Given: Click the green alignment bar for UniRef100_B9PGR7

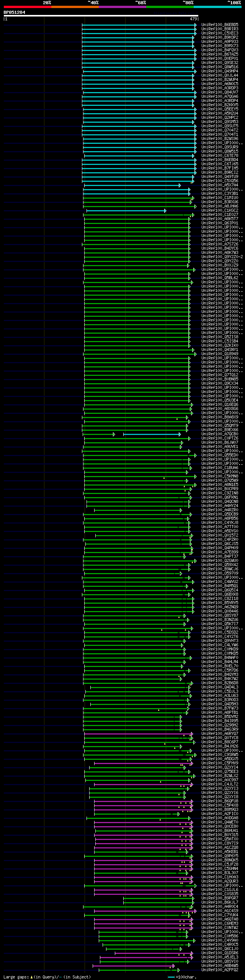Looking at the screenshot, I should 158,898.
